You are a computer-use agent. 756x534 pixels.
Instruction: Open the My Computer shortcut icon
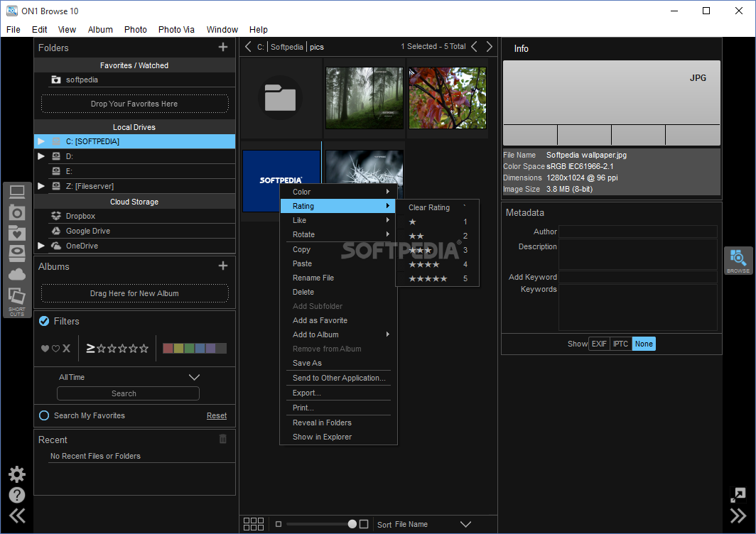(x=17, y=192)
